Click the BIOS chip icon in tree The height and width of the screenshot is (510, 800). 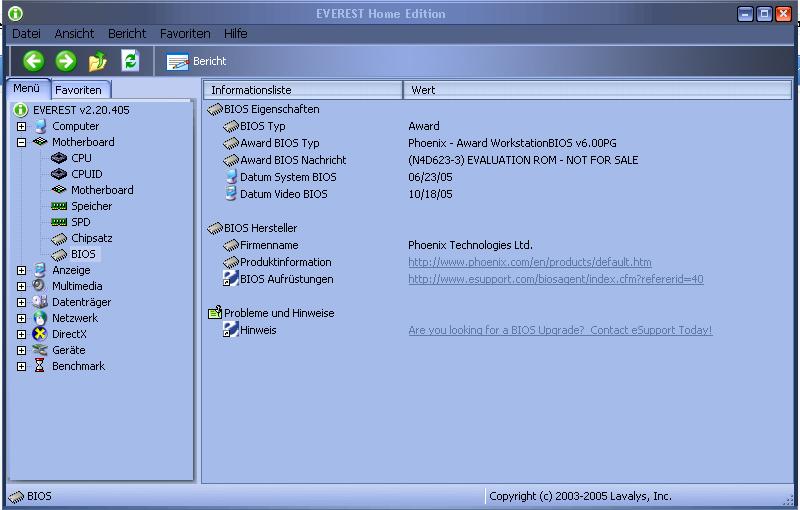click(x=59, y=254)
